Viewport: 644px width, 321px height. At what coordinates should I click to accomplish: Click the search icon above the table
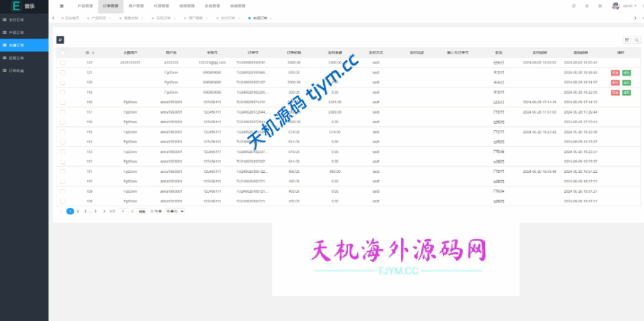pos(636,40)
